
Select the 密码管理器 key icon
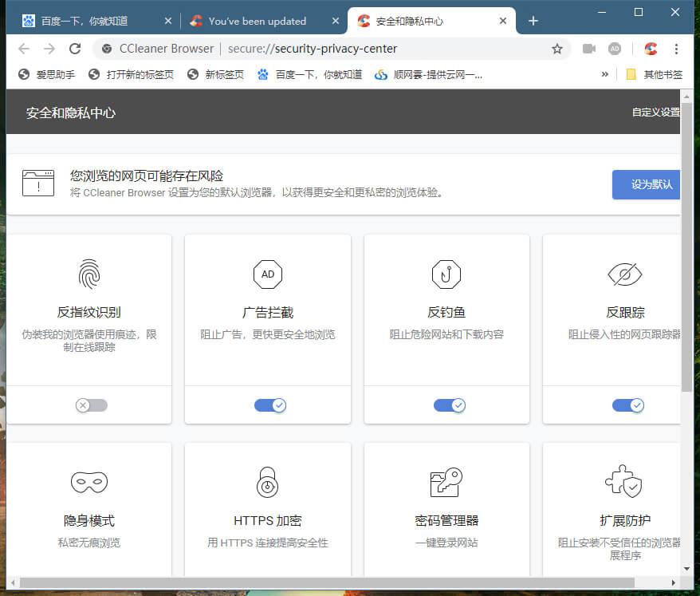coord(446,482)
